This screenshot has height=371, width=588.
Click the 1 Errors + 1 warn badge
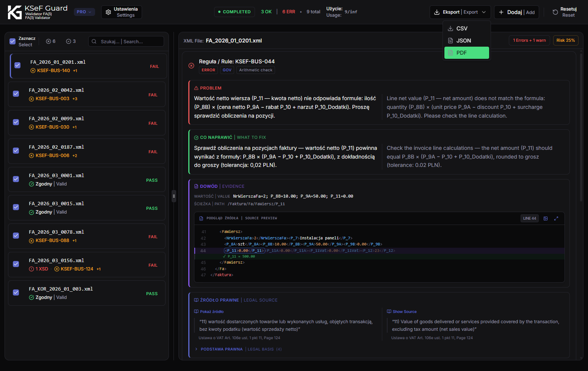pos(529,40)
